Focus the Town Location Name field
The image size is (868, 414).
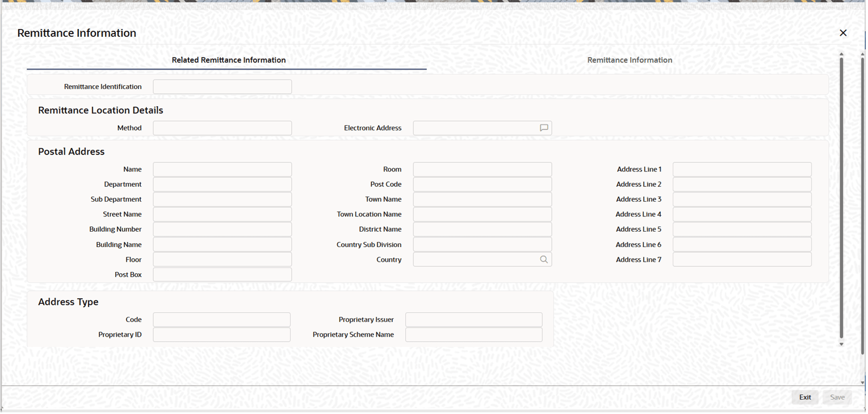point(483,214)
